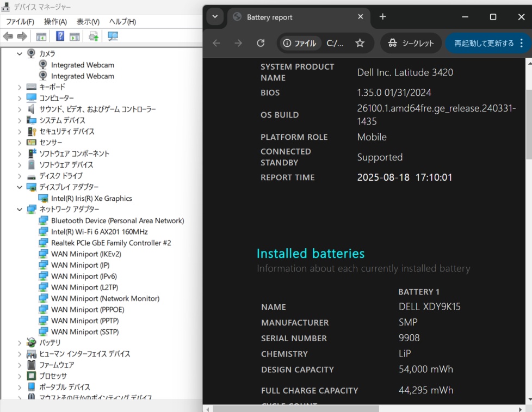Click the scroll-down arrow of Battery report

(529, 399)
